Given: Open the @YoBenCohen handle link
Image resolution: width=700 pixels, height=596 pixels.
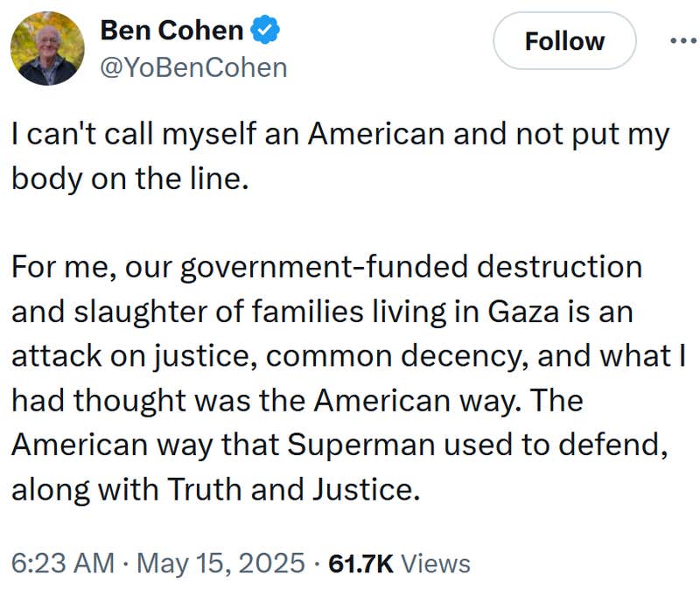Looking at the screenshot, I should (193, 67).
